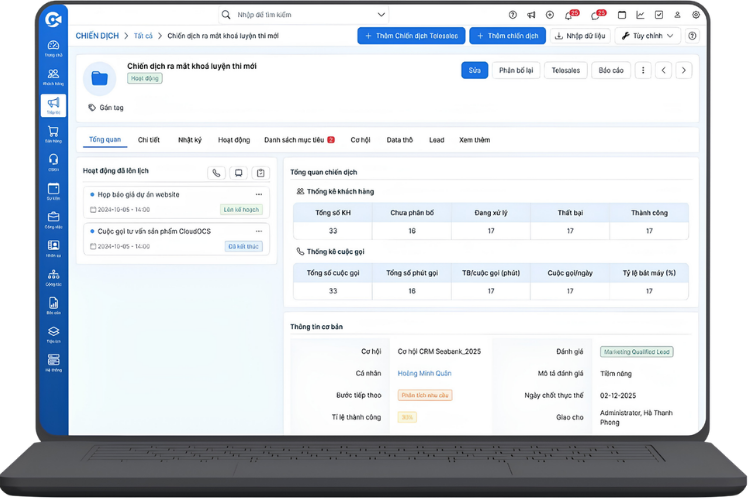Select the Nhật ký tab
Screen dimensions: 750x500
click(190, 140)
